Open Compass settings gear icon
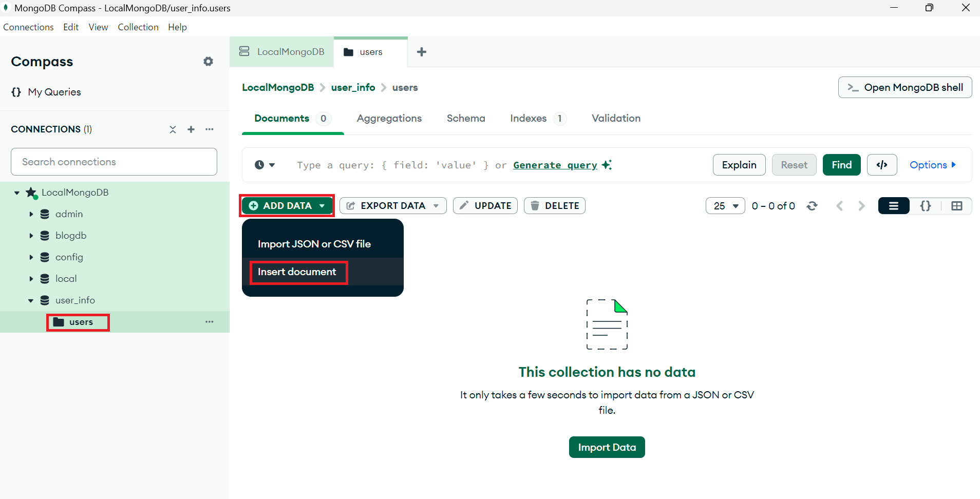This screenshot has height=499, width=980. tap(208, 62)
